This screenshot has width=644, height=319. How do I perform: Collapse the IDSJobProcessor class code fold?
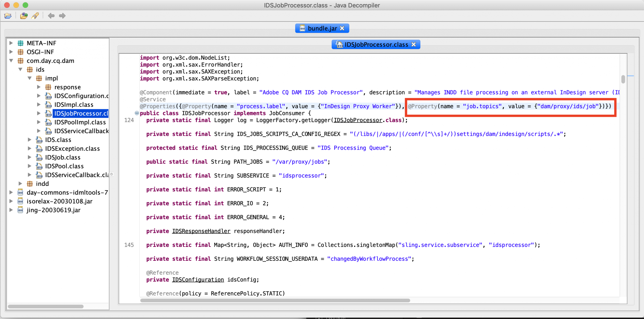click(x=136, y=113)
